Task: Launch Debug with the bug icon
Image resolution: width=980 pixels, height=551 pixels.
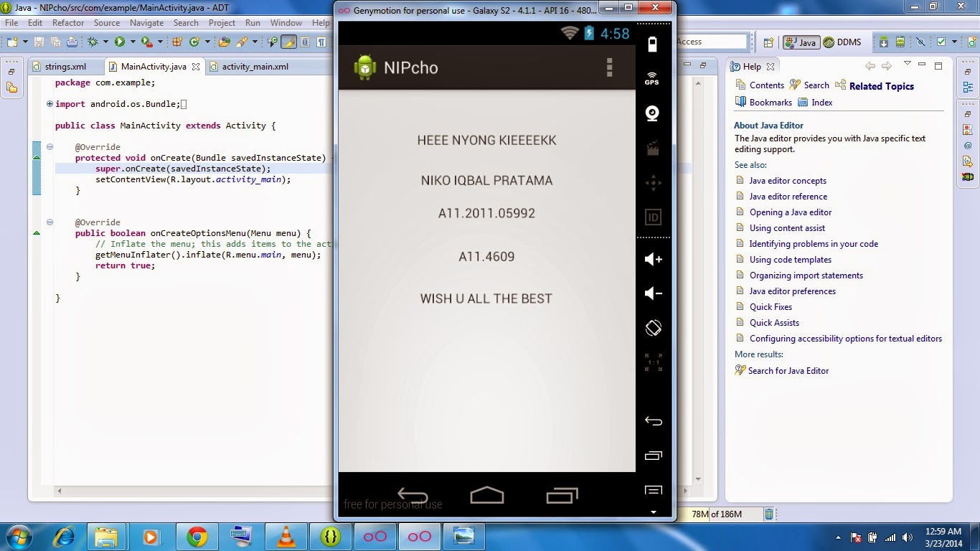Action: [93, 42]
